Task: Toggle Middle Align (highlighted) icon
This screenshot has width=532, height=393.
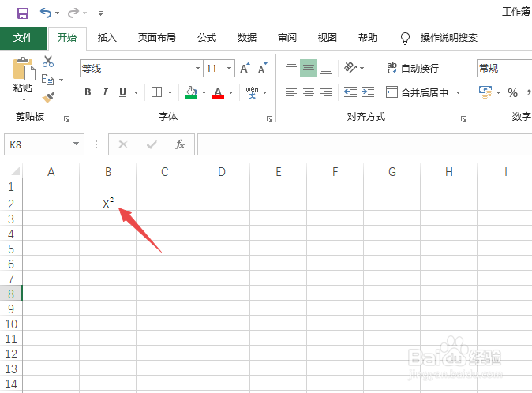Action: click(309, 68)
